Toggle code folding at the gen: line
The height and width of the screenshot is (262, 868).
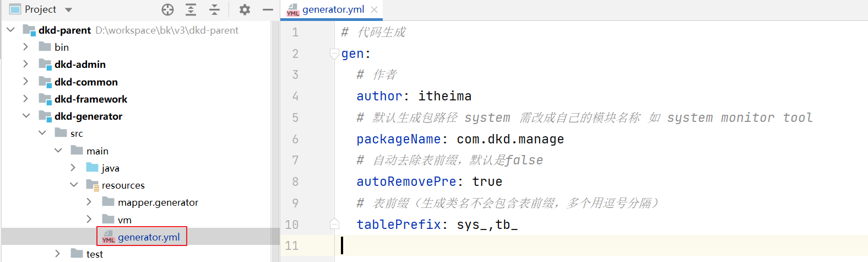pos(334,54)
